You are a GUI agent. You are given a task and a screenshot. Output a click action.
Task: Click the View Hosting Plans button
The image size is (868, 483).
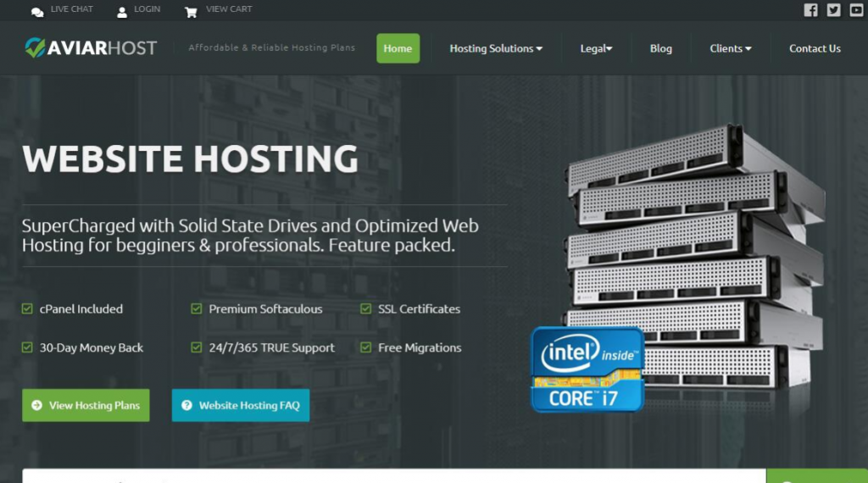click(x=86, y=405)
